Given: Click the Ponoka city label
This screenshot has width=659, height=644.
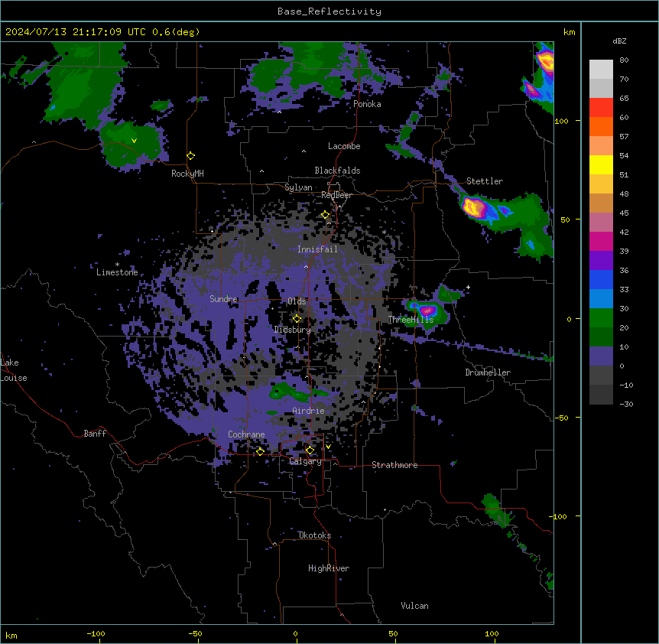Looking at the screenshot, I should coord(367,104).
